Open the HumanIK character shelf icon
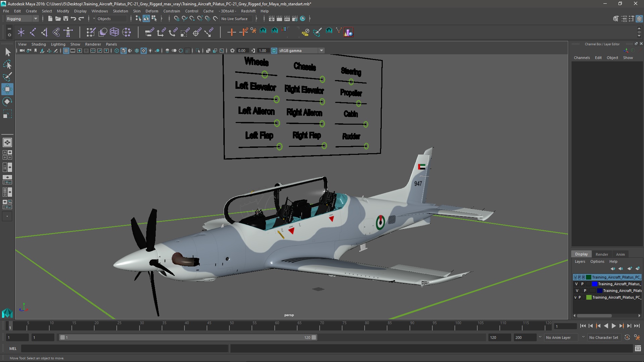The image size is (644, 362). [68, 32]
